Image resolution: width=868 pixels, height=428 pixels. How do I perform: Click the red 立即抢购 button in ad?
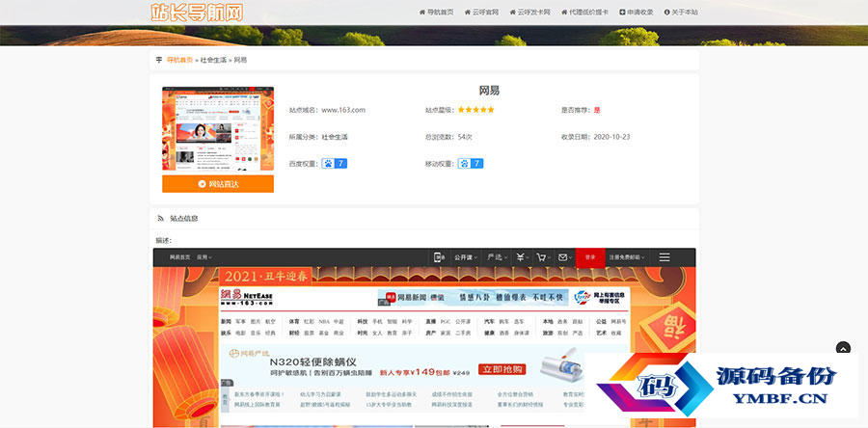pyautogui.click(x=502, y=369)
